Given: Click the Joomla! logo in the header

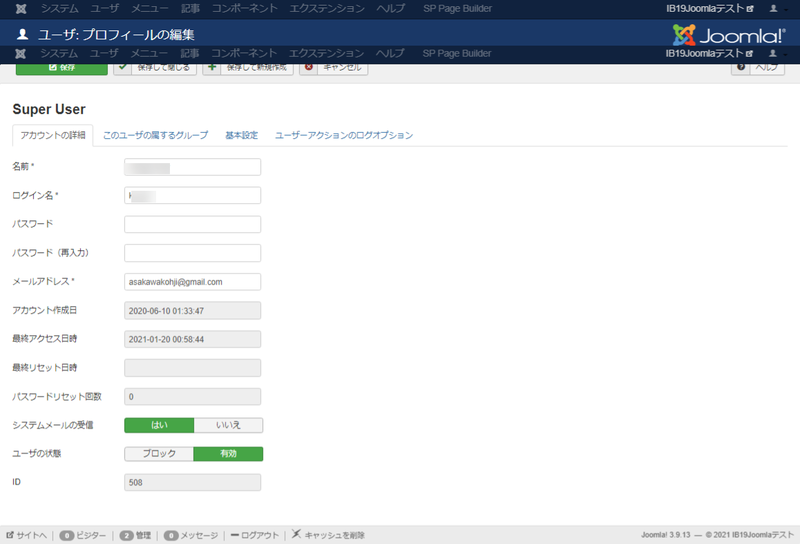Looking at the screenshot, I should pos(729,35).
